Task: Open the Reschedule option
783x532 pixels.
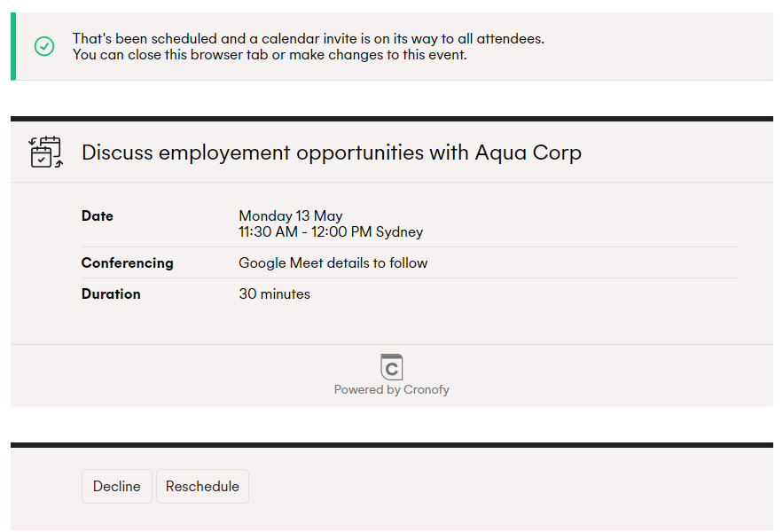Action: 202,486
